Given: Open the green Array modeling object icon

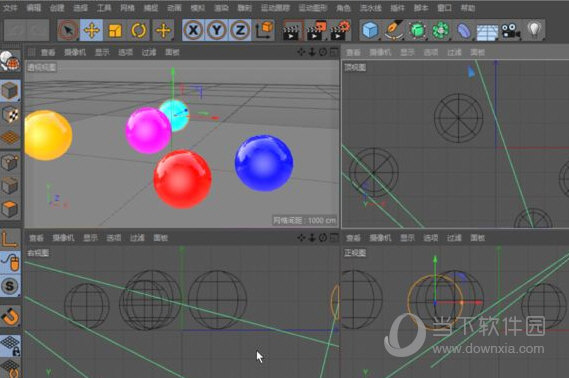Looking at the screenshot, I should (441, 30).
